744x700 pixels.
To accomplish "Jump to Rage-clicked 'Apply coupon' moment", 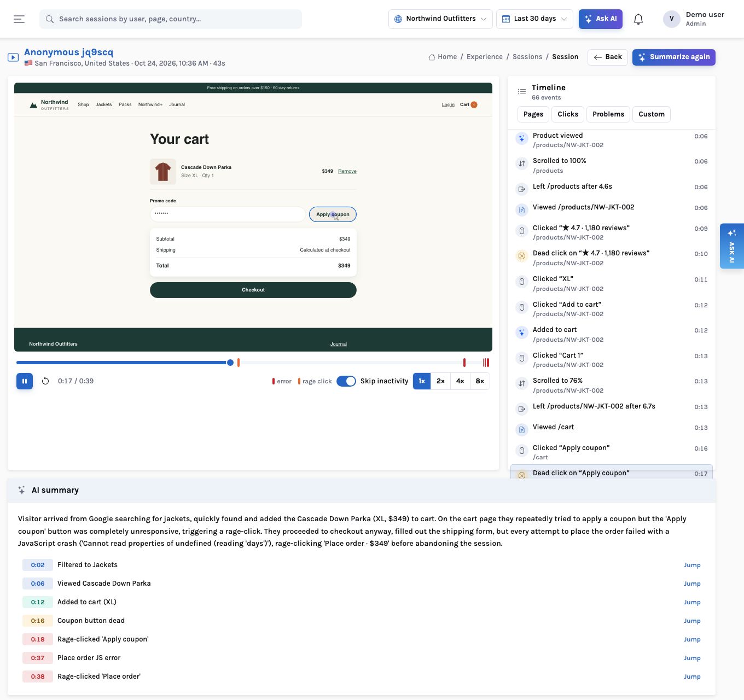I will click(692, 639).
